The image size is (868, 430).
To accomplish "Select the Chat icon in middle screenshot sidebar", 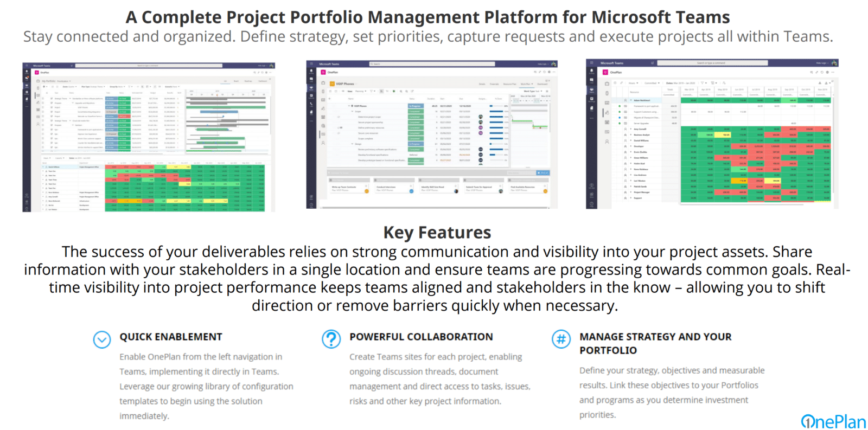I will click(311, 79).
